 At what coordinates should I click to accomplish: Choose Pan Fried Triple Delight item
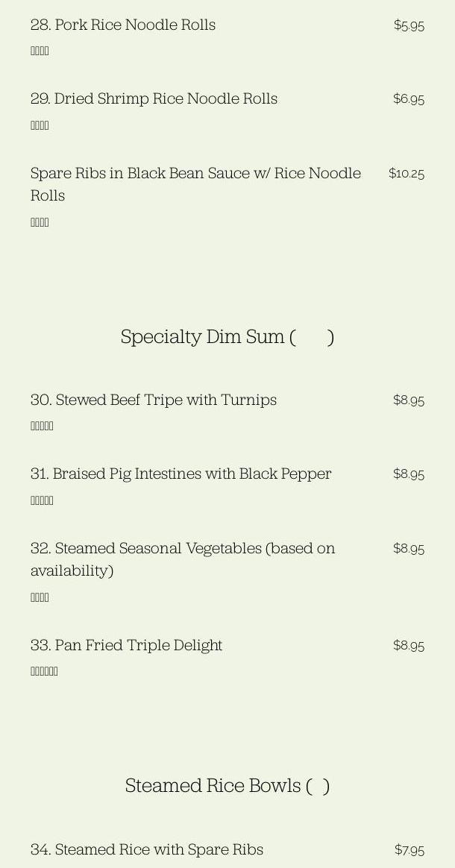click(x=127, y=645)
